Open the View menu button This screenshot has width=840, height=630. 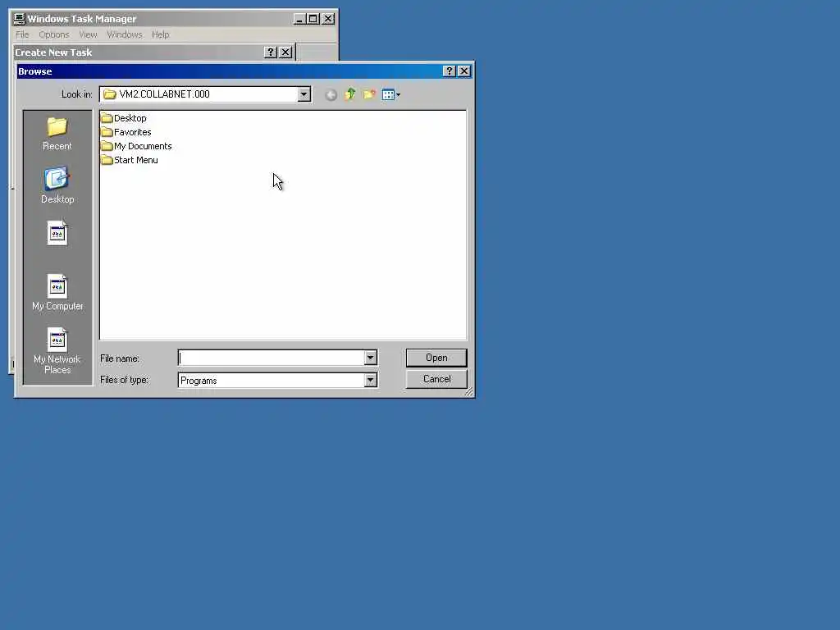coord(391,95)
